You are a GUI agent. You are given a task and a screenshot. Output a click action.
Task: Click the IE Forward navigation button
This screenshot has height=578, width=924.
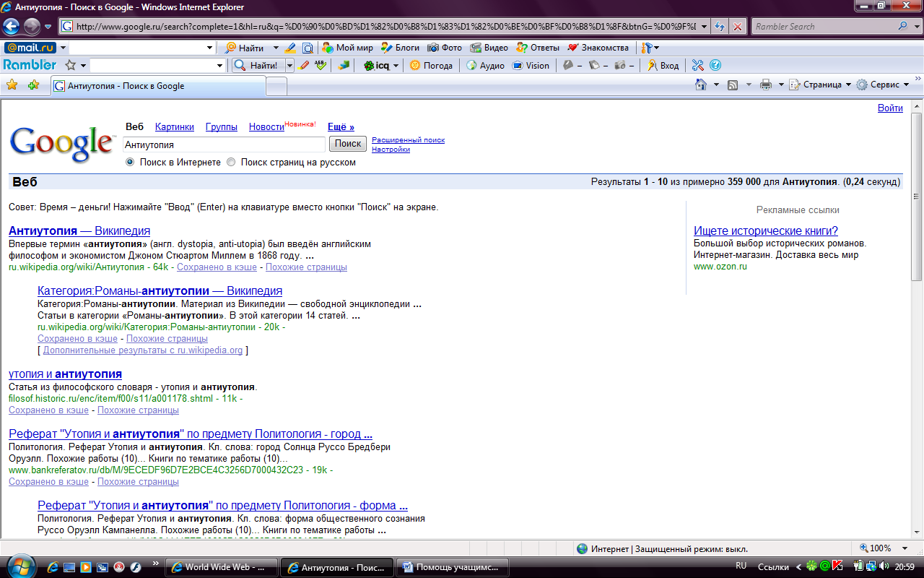pos(32,26)
